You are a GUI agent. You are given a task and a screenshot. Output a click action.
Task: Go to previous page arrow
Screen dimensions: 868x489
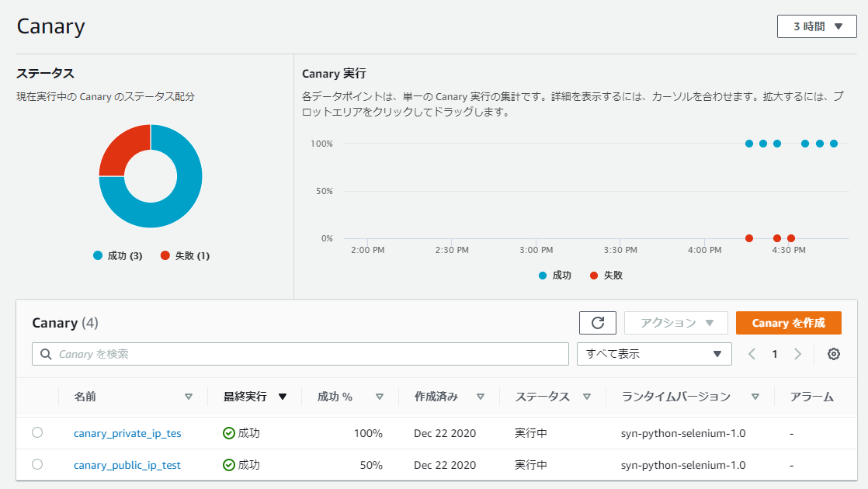point(752,354)
